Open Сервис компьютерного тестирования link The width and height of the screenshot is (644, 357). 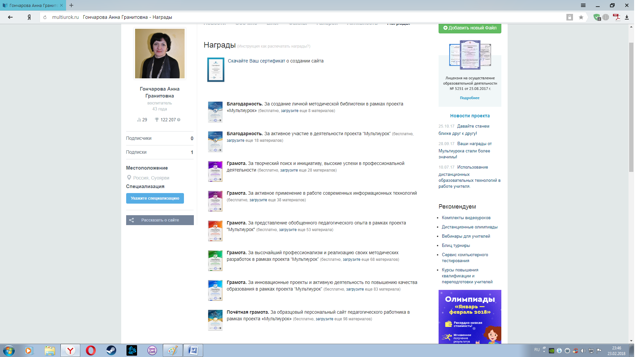tap(465, 258)
